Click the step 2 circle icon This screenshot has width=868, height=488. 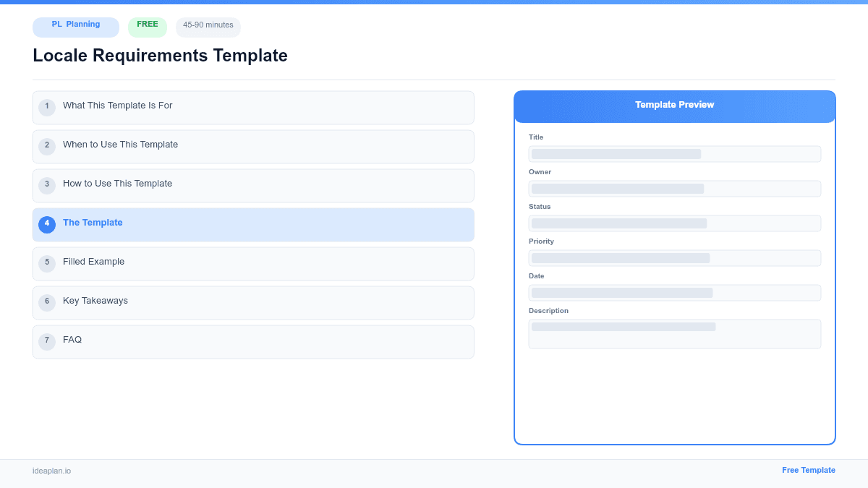click(x=47, y=146)
